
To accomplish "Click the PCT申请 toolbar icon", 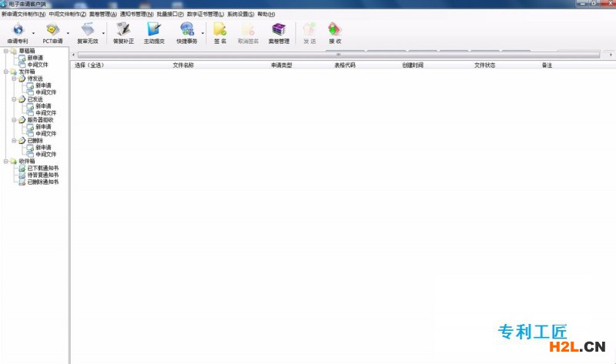I will (52, 29).
